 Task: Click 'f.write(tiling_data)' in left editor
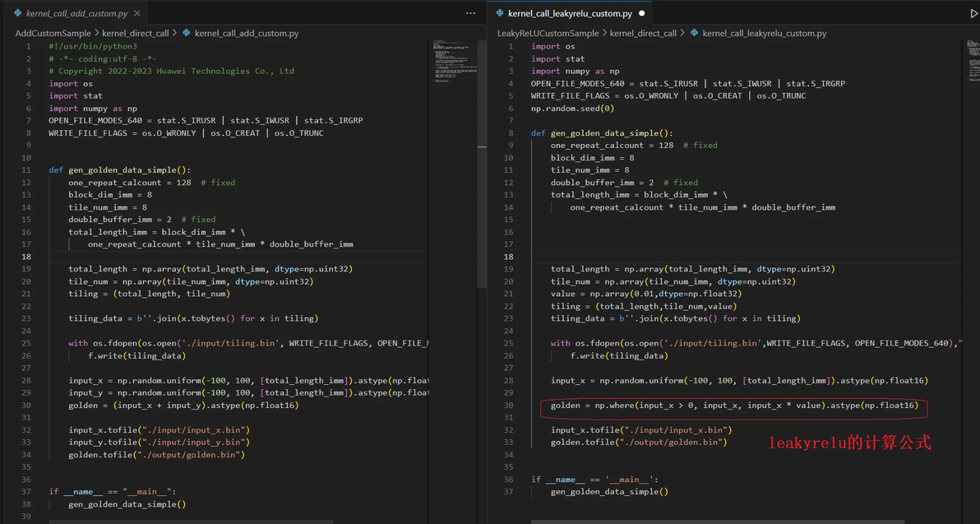136,356
